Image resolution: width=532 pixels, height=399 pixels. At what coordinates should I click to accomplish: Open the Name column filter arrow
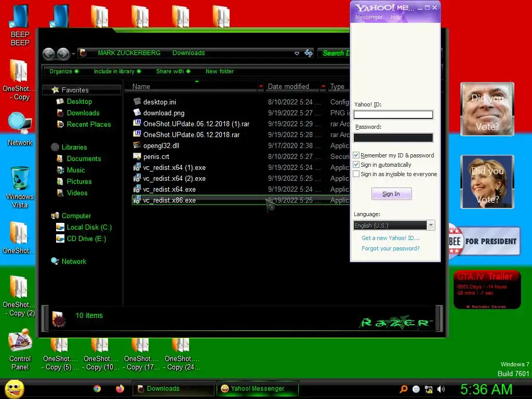[x=261, y=87]
